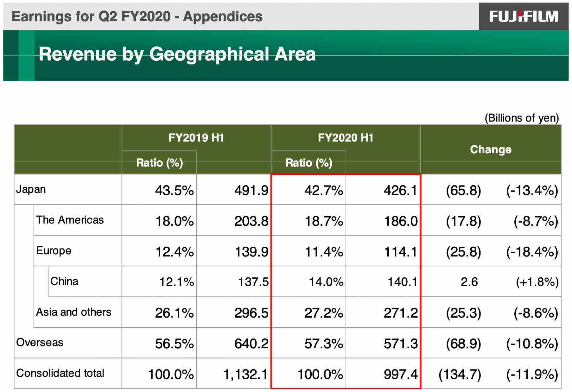Select Japan change value '(65.8)'

coord(463,190)
